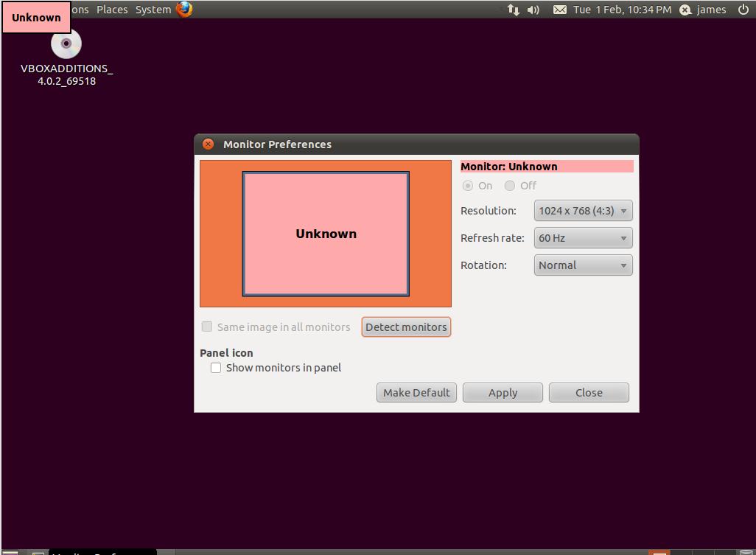Select the pink Unknown monitor preview

coord(326,234)
